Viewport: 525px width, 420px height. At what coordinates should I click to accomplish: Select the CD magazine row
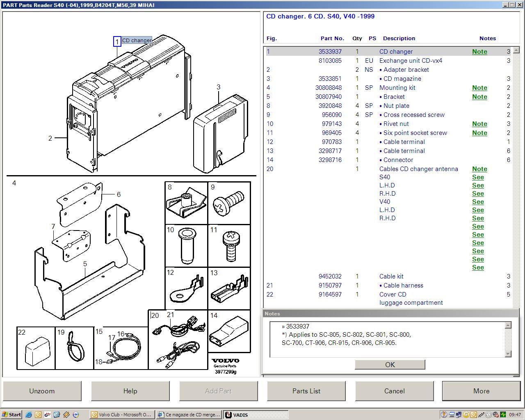pos(388,79)
